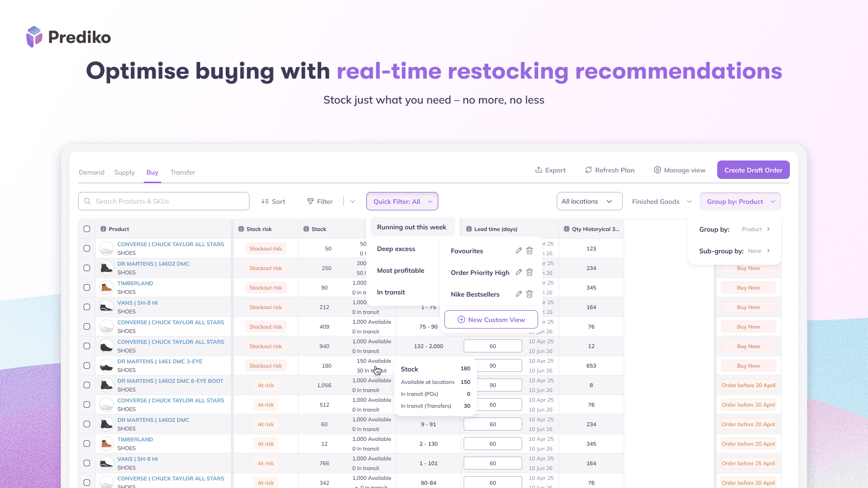Open the Sort options

click(x=273, y=201)
